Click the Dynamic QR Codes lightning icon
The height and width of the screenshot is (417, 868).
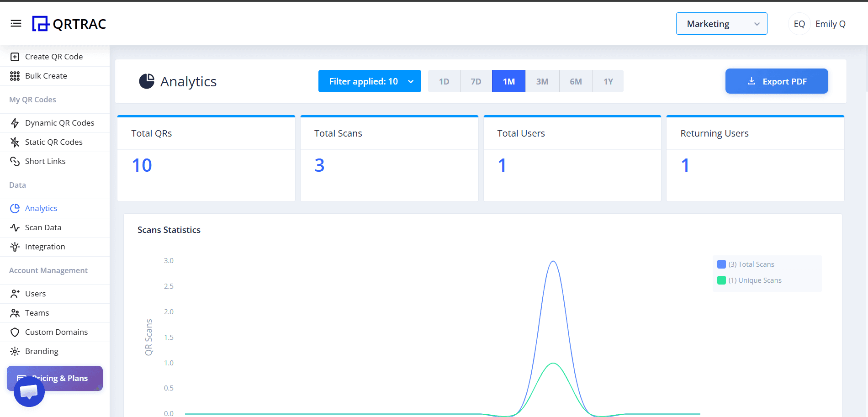(x=15, y=123)
